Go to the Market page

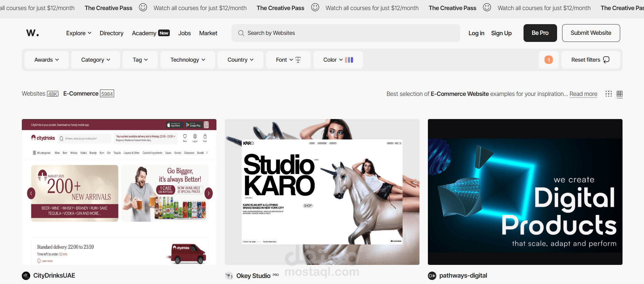click(x=208, y=33)
